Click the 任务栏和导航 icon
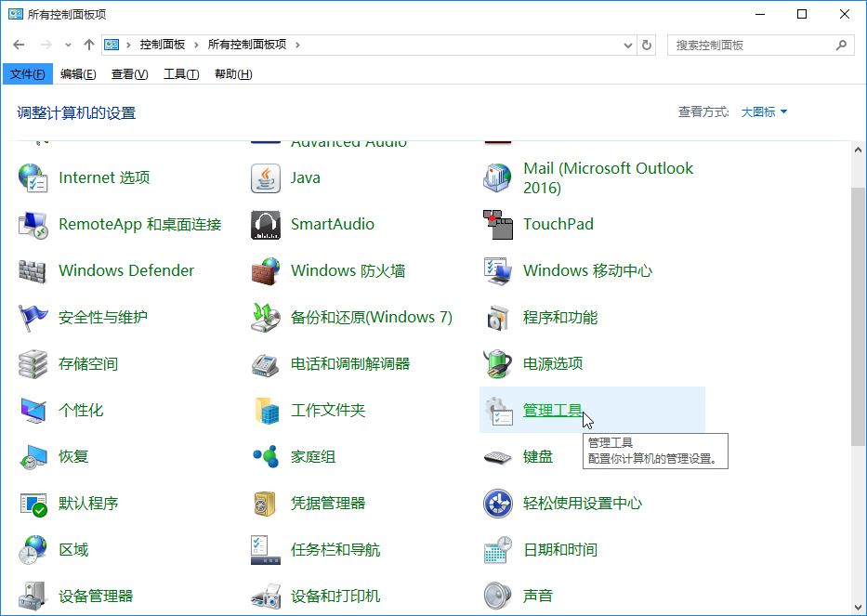This screenshot has width=867, height=616. pos(266,550)
